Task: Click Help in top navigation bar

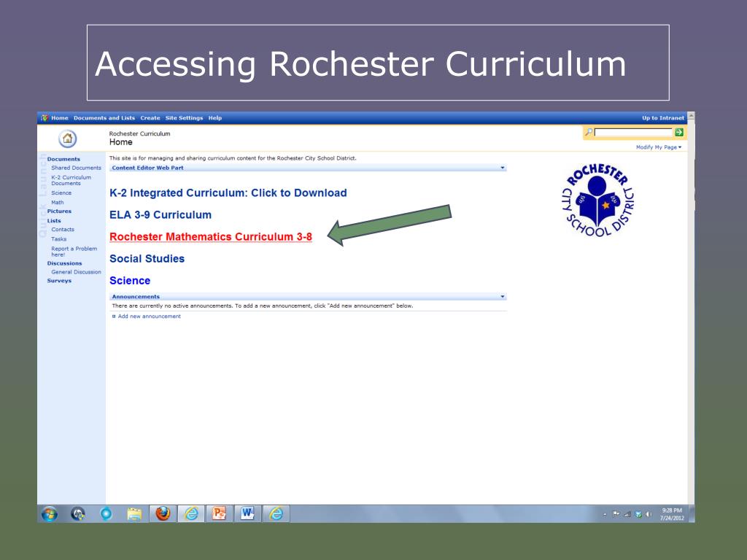Action: pos(215,117)
